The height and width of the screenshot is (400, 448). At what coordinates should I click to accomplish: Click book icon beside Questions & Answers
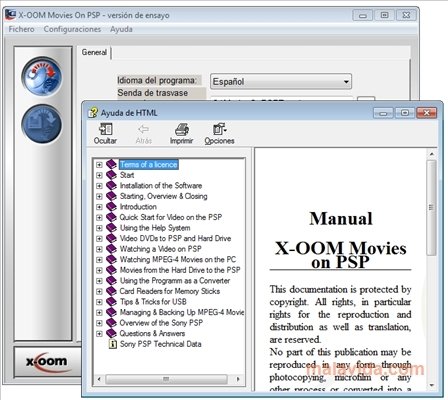pyautogui.click(x=111, y=334)
